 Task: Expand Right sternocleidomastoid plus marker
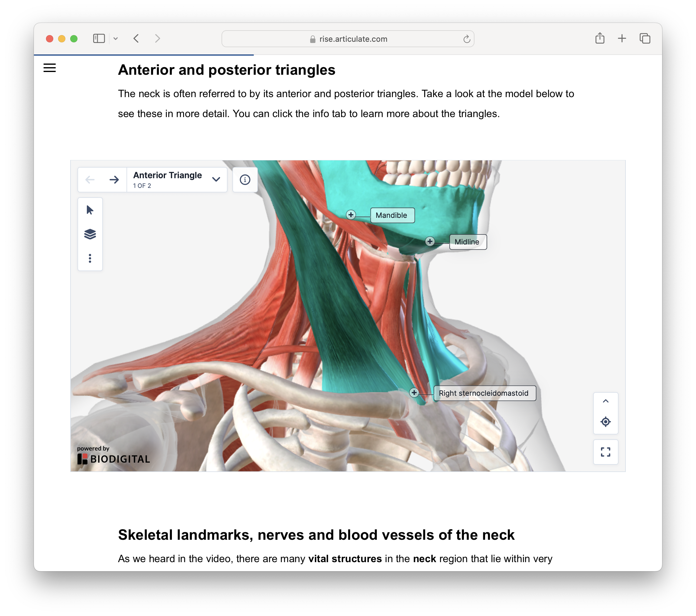click(414, 393)
